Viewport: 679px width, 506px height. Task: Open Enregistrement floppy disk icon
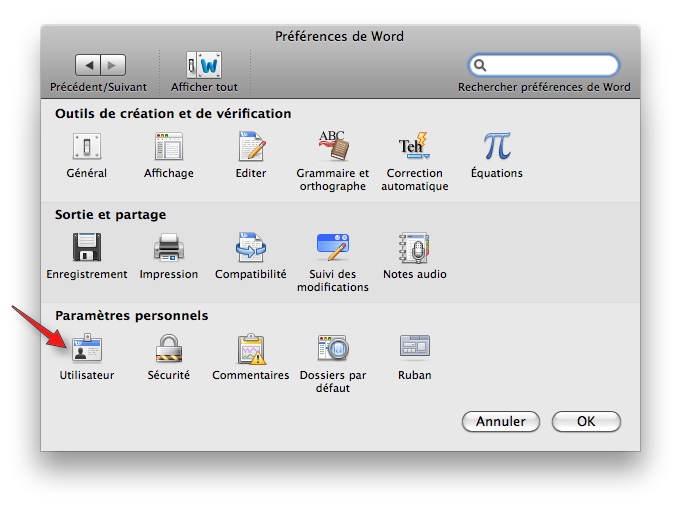pos(87,247)
